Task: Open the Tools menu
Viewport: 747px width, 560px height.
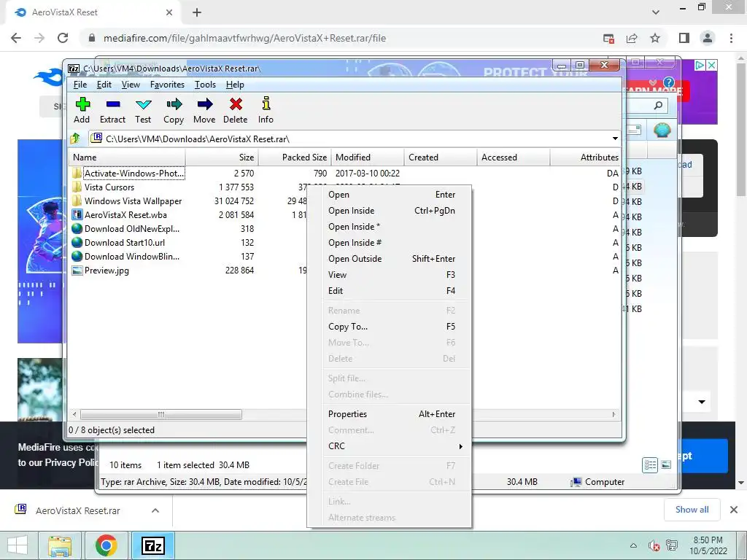Action: pos(205,85)
